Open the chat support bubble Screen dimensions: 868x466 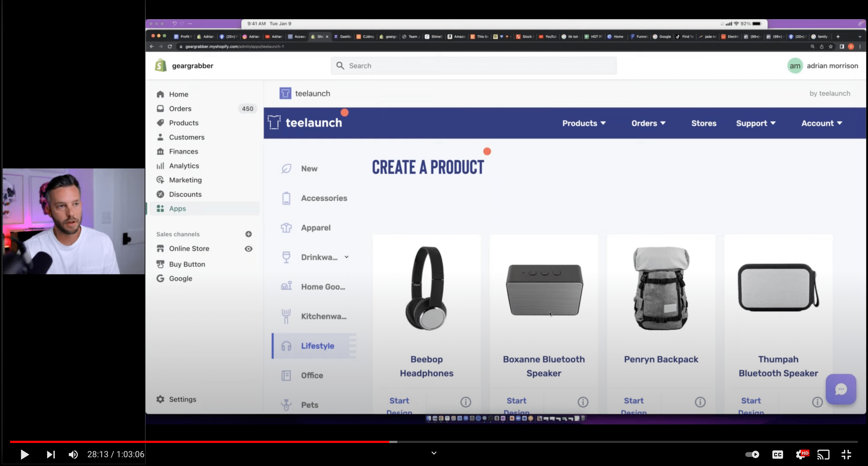click(x=841, y=389)
